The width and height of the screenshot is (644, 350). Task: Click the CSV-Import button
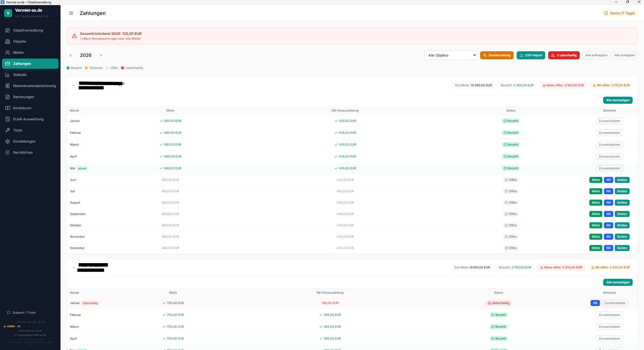[531, 55]
